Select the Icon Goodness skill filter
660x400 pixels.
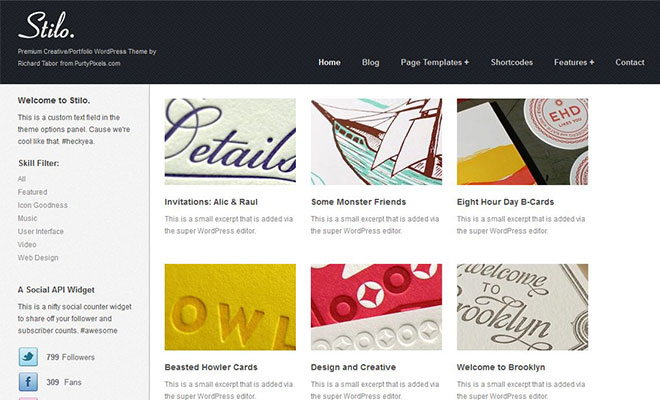[43, 205]
